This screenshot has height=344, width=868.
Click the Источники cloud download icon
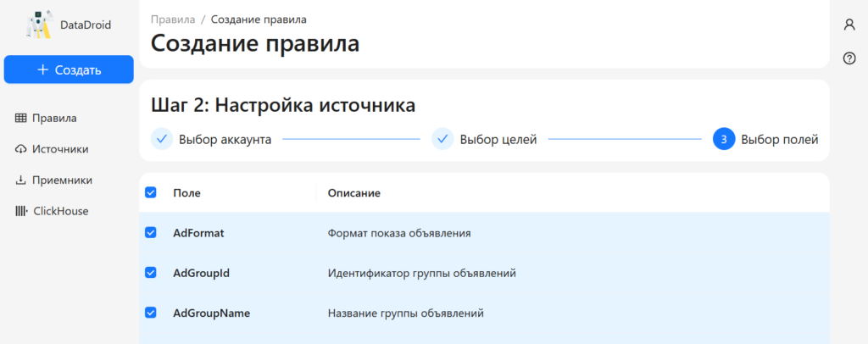point(21,149)
